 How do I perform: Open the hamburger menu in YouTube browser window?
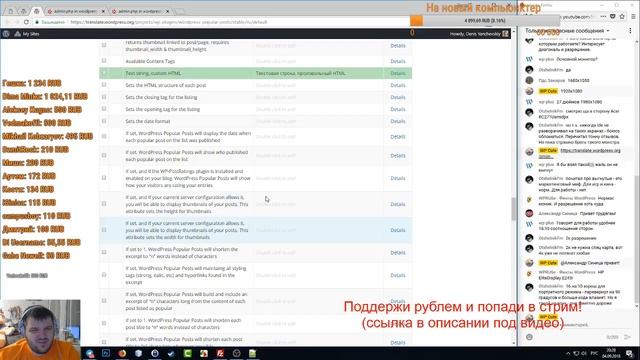pyautogui.click(x=633, y=17)
